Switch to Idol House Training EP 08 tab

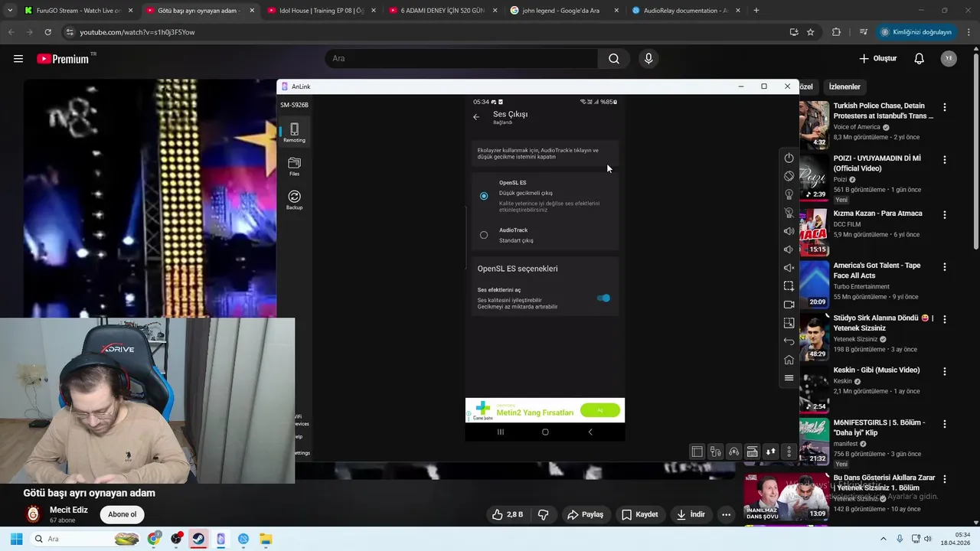pyautogui.click(x=321, y=11)
